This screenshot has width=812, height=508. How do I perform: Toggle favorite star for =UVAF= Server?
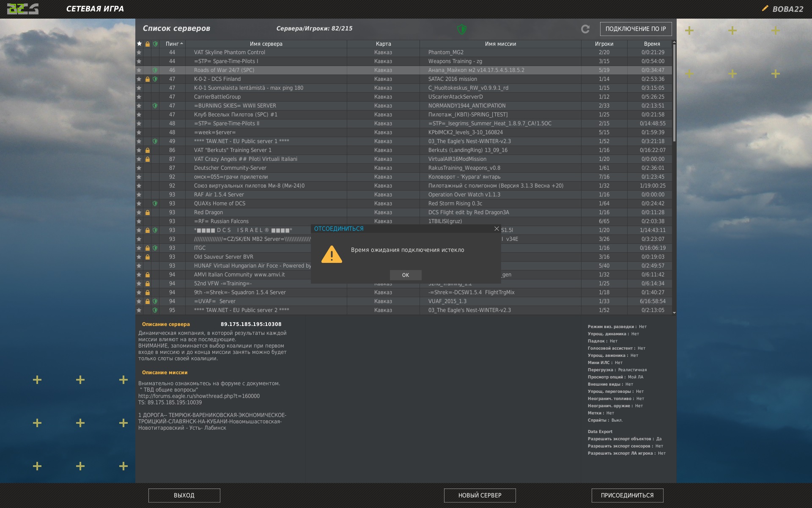click(x=139, y=301)
